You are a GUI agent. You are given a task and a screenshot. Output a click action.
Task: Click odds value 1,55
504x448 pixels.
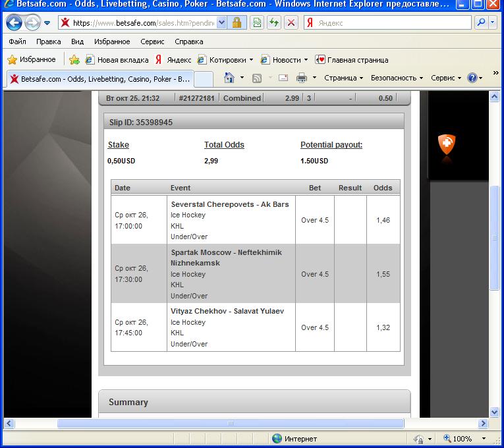(383, 274)
